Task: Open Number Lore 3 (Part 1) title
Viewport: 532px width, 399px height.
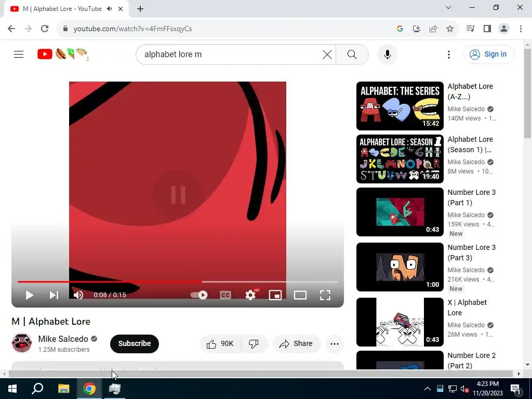Action: [x=471, y=197]
